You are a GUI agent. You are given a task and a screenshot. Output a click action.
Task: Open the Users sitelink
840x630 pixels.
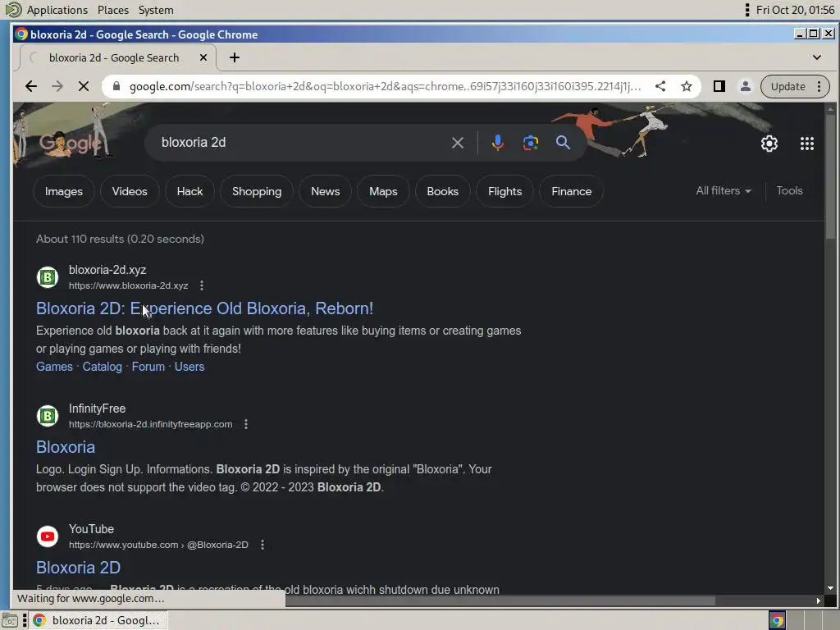189,367
